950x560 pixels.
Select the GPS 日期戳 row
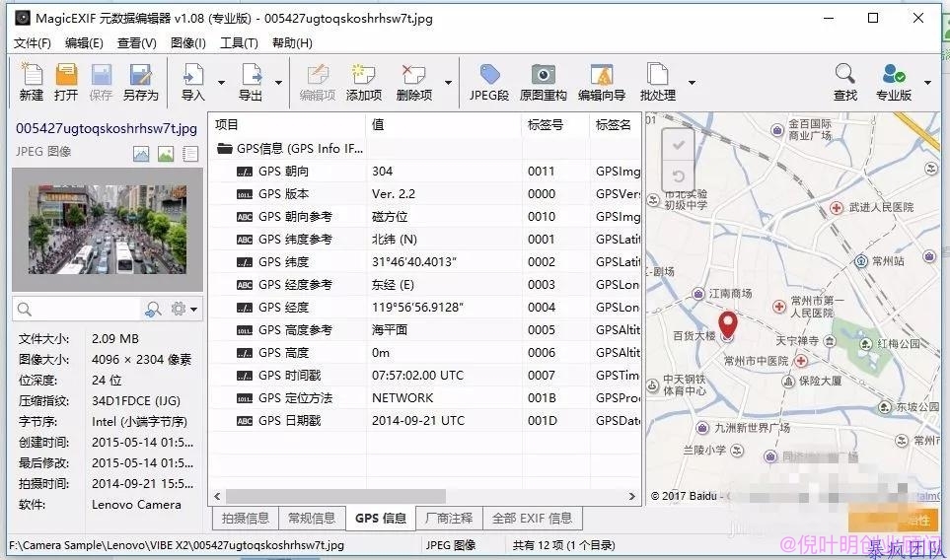(425, 421)
